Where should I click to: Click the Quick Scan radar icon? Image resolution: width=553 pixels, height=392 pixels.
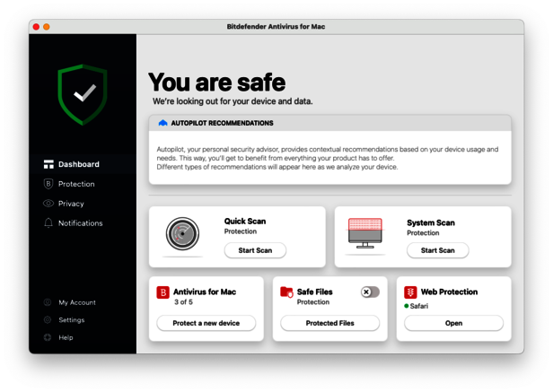(182, 234)
